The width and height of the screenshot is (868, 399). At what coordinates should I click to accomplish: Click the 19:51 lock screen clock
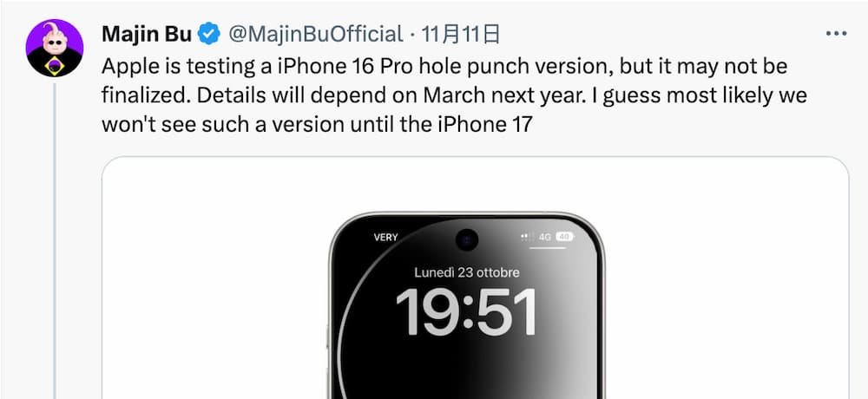tap(466, 312)
